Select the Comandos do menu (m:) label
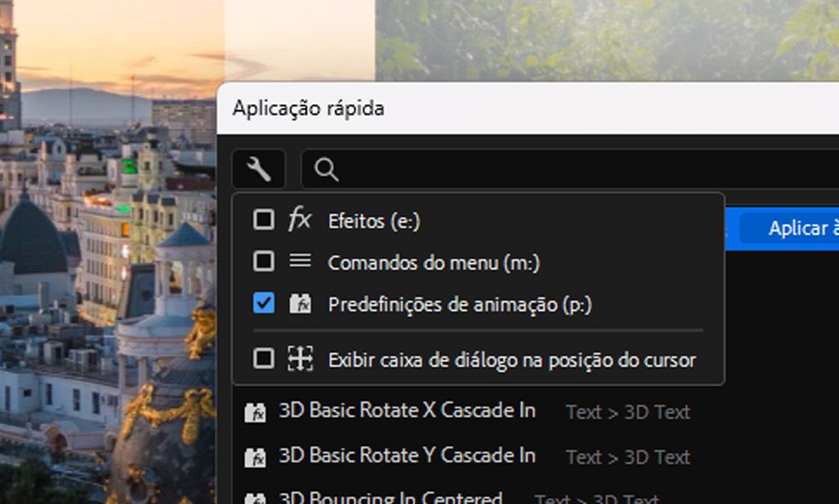The image size is (839, 504). point(434,262)
